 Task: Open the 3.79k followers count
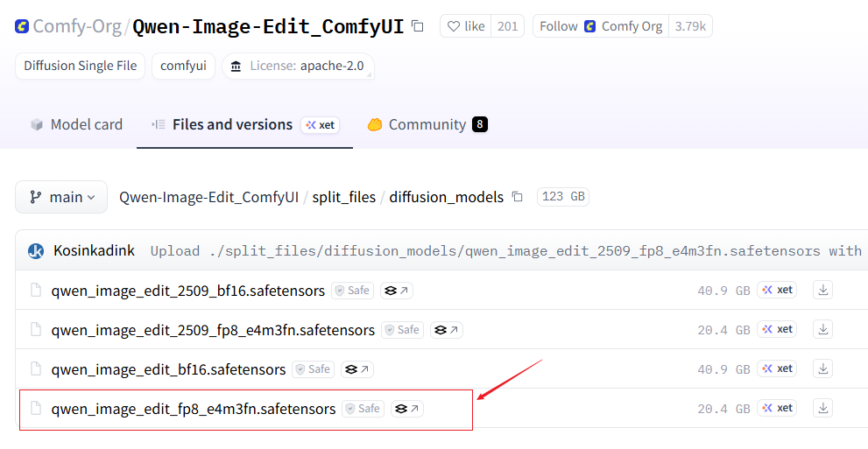pyautogui.click(x=690, y=26)
